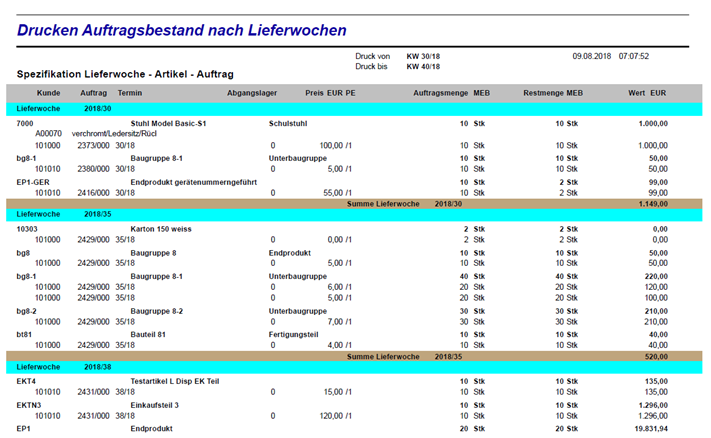The height and width of the screenshot is (438, 711).
Task: Click the Summe Lieferwoche 2018/30 total row
Action: (x=354, y=204)
